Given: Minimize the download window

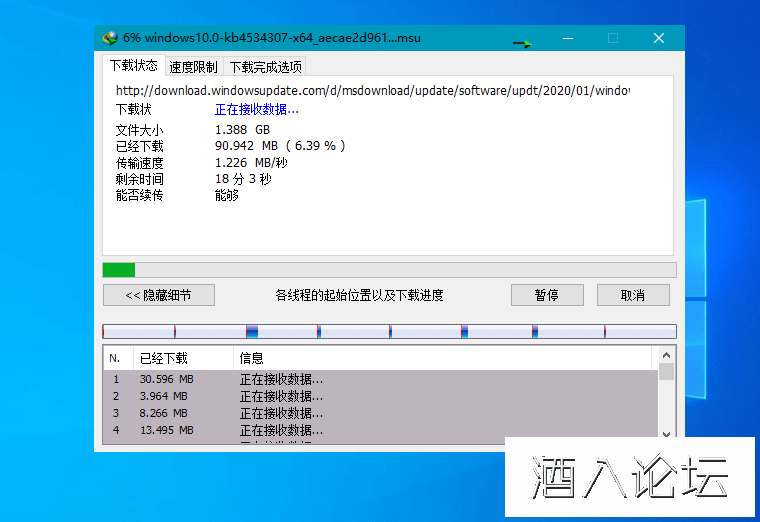Looking at the screenshot, I should point(567,38).
